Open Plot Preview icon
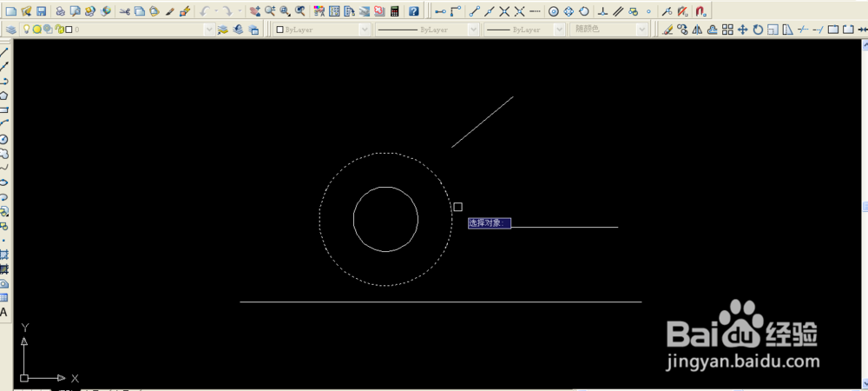868x391 pixels. (76, 11)
